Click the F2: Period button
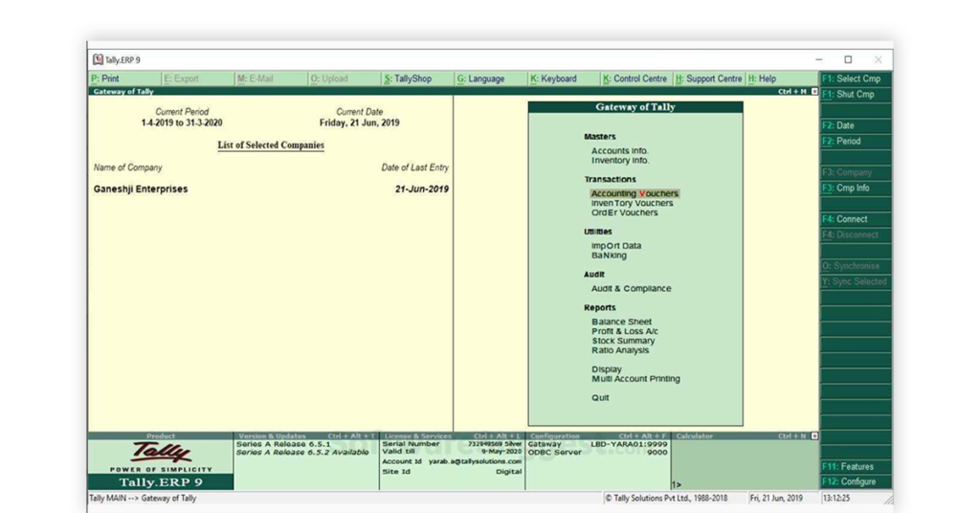 tap(856, 142)
